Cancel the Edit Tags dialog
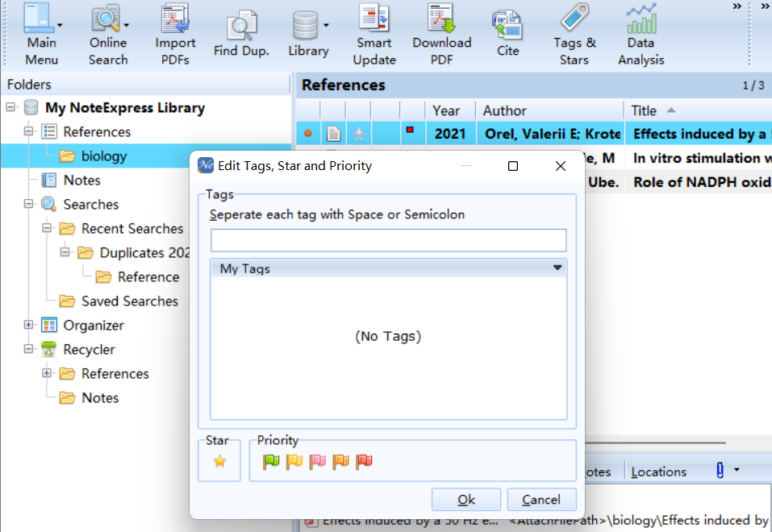 pyautogui.click(x=541, y=500)
